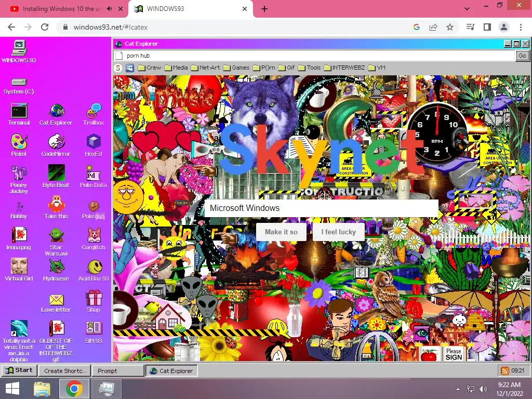Show hidden system tray icons

458,389
